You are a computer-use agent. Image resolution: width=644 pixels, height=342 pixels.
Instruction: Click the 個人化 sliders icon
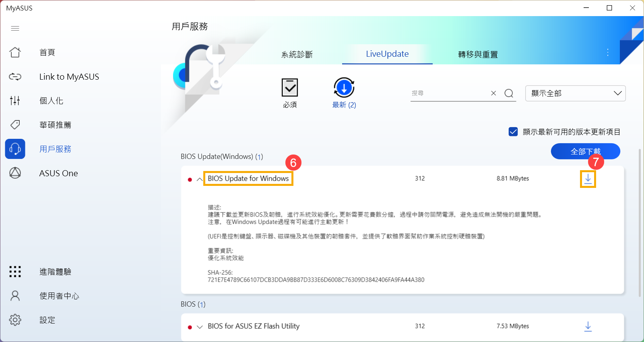click(x=15, y=101)
